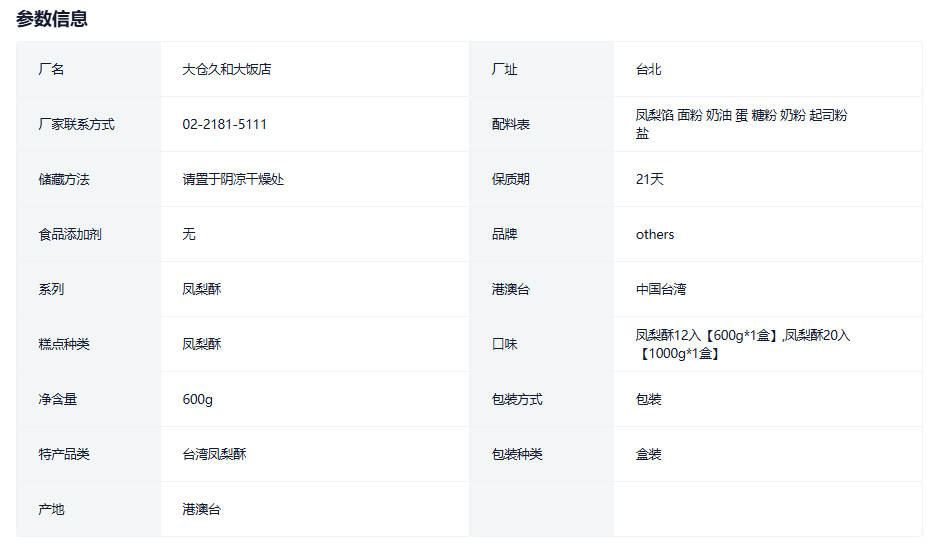Select the 特产品类 value 台湾凤梨酥

tap(214, 455)
